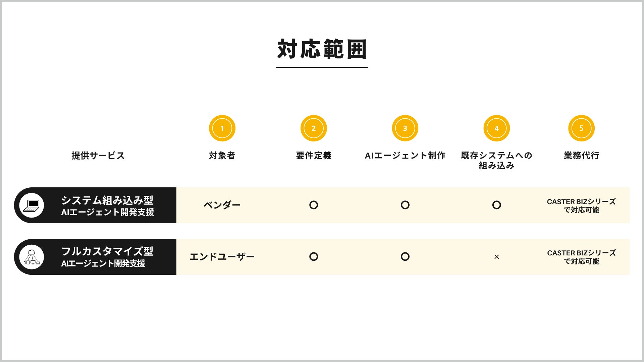Click the laptop icon for システム組み込み型
The height and width of the screenshot is (362, 644).
(x=32, y=205)
